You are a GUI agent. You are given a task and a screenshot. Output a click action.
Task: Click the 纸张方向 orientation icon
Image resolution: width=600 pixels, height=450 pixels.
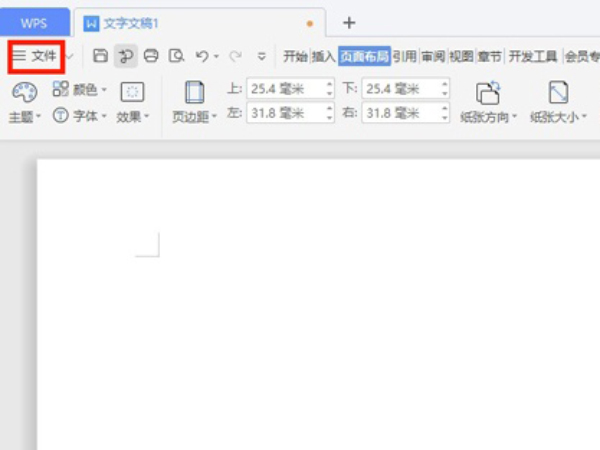(488, 95)
